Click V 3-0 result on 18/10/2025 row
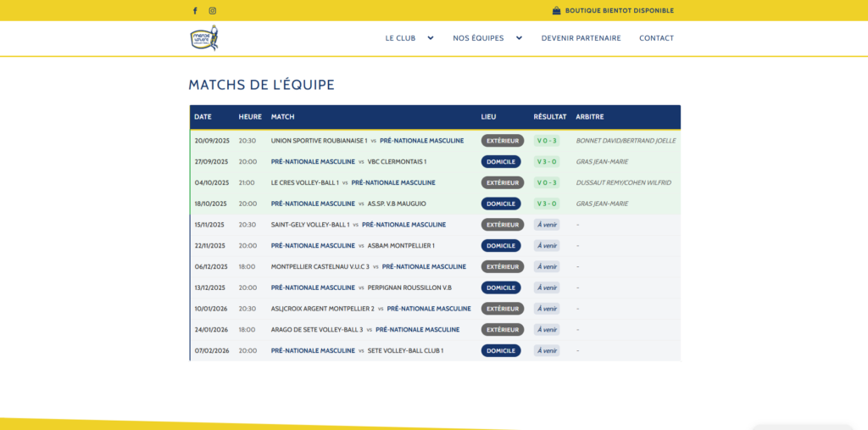 [547, 204]
